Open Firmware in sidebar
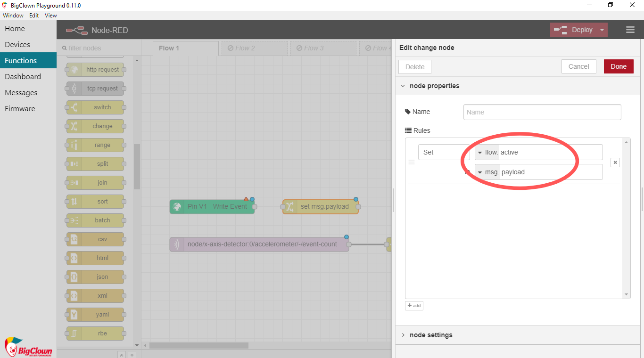 point(28,109)
